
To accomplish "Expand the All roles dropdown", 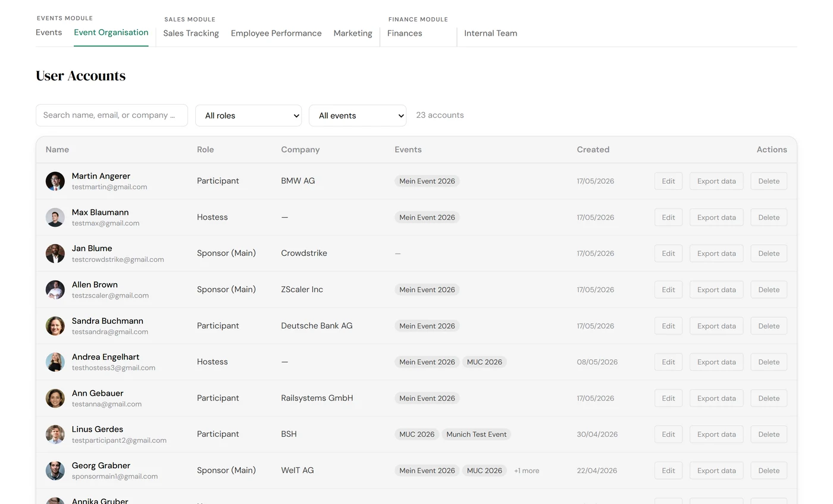I will click(249, 115).
